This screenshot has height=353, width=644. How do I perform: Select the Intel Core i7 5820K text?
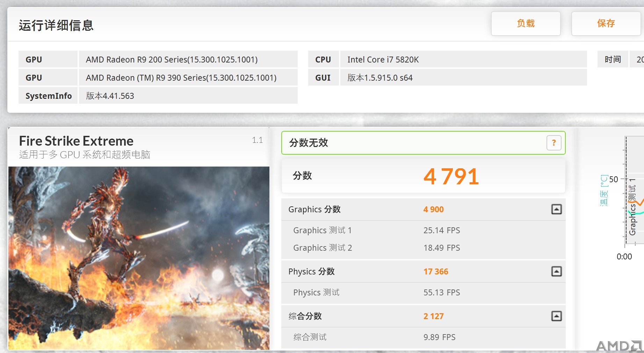click(383, 60)
